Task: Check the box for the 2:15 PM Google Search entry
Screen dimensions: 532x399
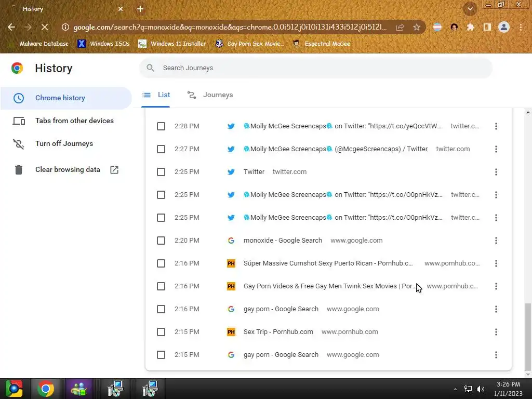Action: pyautogui.click(x=161, y=355)
